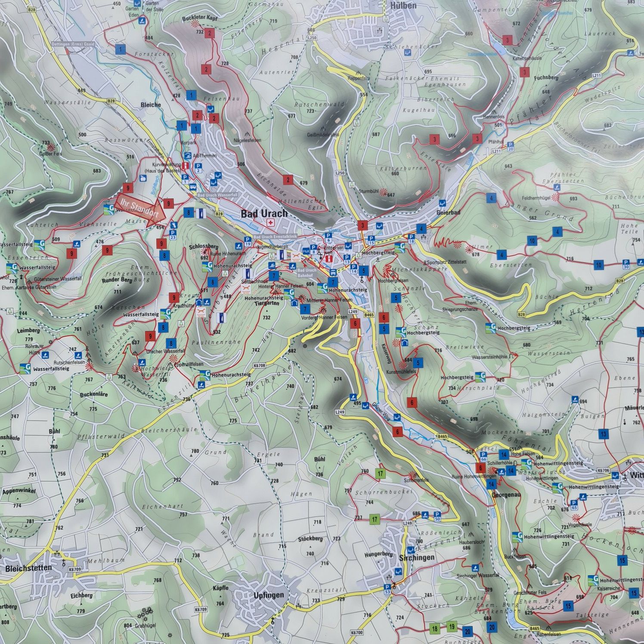Viewport: 644px width, 644px height.
Task: Click the P 13 parking icon
Action: point(347,260)
